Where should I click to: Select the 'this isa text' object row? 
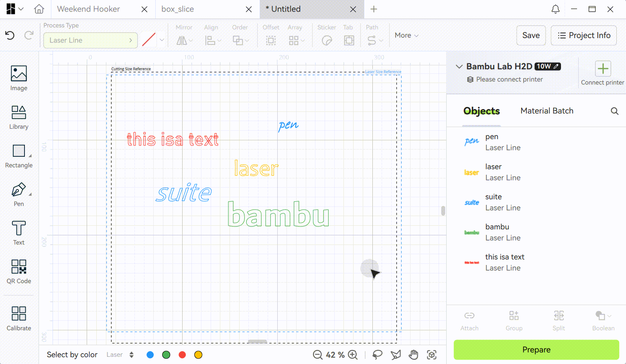click(x=537, y=263)
